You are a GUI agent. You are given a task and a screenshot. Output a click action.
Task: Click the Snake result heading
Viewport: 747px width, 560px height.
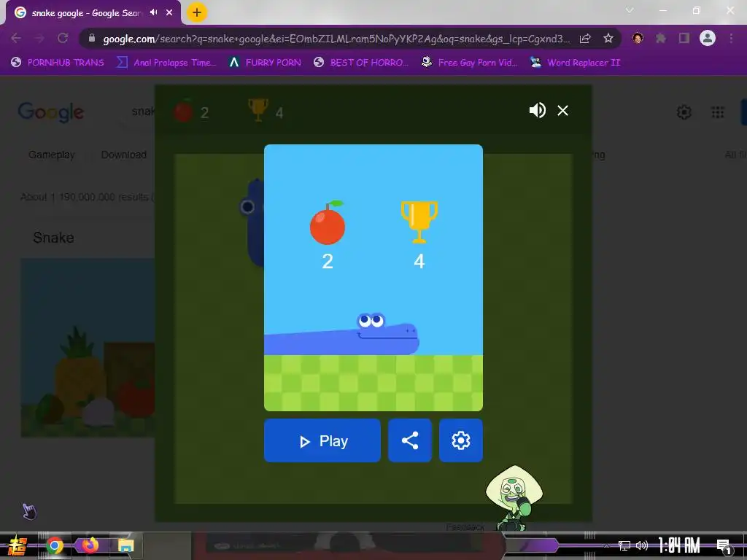click(53, 238)
